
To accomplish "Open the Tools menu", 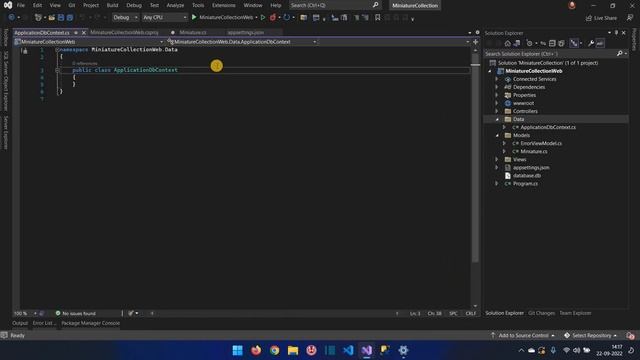I will 198,5.
